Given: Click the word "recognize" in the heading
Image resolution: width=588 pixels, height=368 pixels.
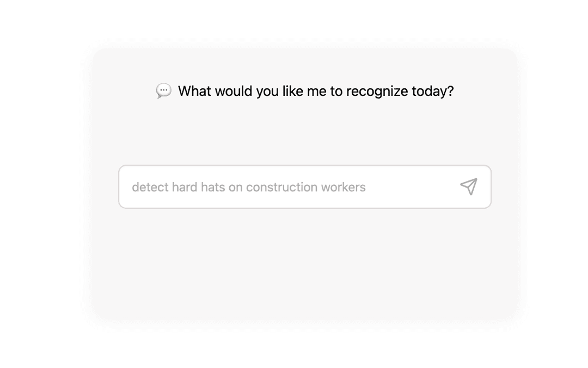Looking at the screenshot, I should (x=377, y=91).
